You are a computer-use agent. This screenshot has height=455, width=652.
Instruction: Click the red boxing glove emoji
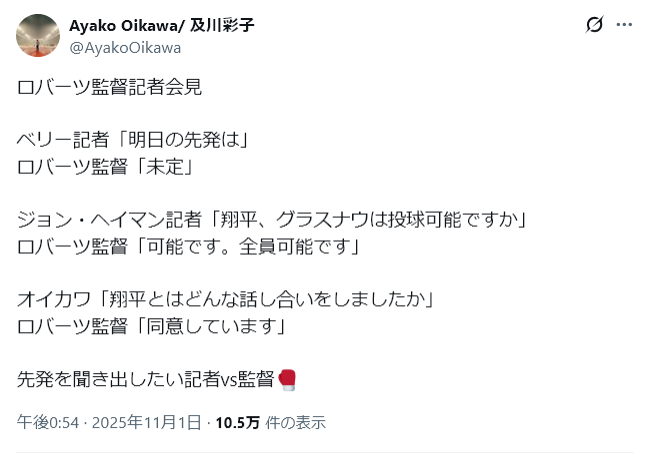(x=286, y=379)
